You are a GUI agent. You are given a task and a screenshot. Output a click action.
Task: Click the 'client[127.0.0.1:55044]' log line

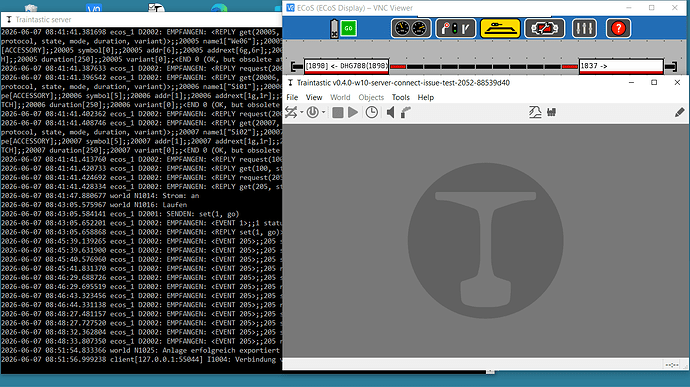pos(141,360)
